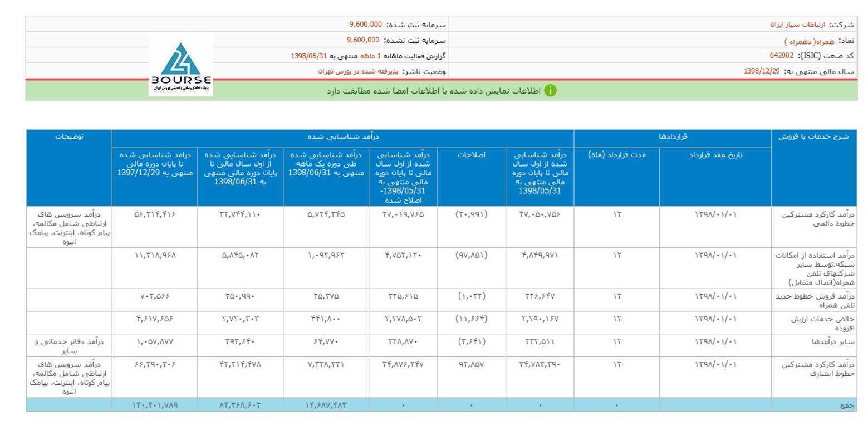Click the green info icon in the banner

point(550,91)
